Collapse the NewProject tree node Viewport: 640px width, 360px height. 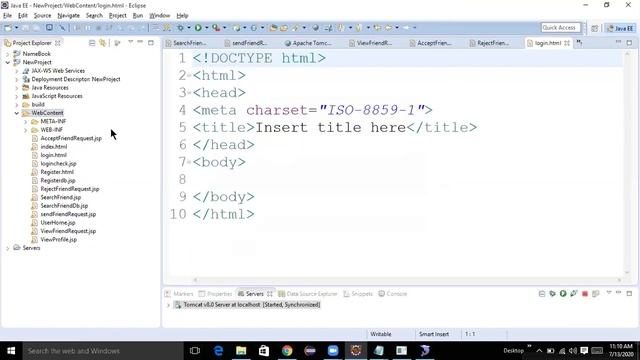tap(8, 62)
